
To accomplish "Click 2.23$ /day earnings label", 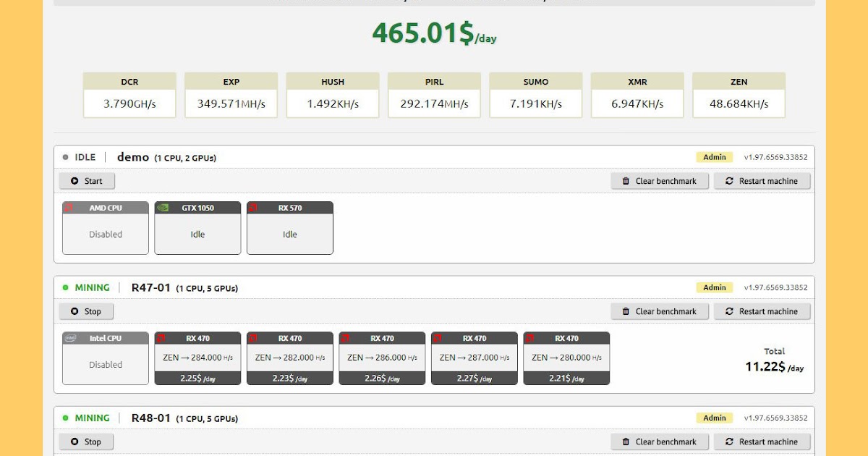I will point(290,378).
